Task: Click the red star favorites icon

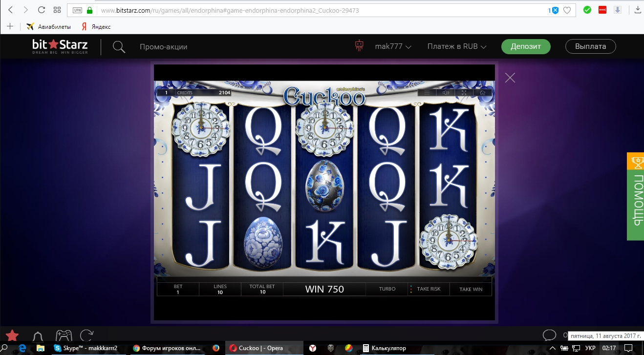Action: coord(12,335)
